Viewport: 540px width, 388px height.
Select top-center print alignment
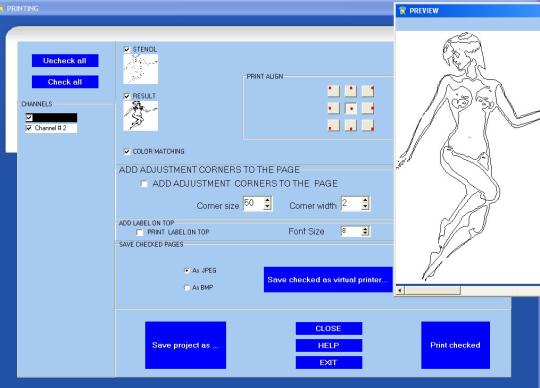[x=351, y=91]
